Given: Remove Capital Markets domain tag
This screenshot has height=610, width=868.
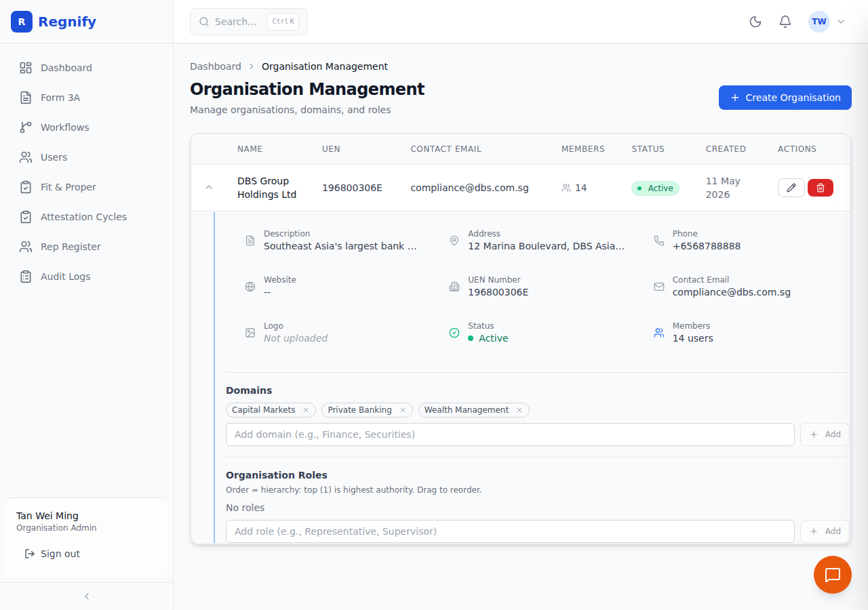Looking at the screenshot, I should (x=306, y=410).
